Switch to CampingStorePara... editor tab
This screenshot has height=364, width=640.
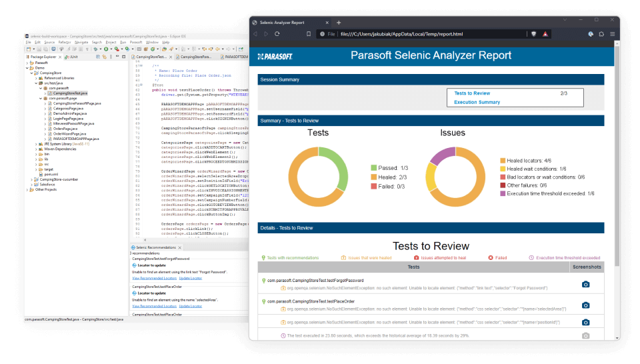(195, 57)
